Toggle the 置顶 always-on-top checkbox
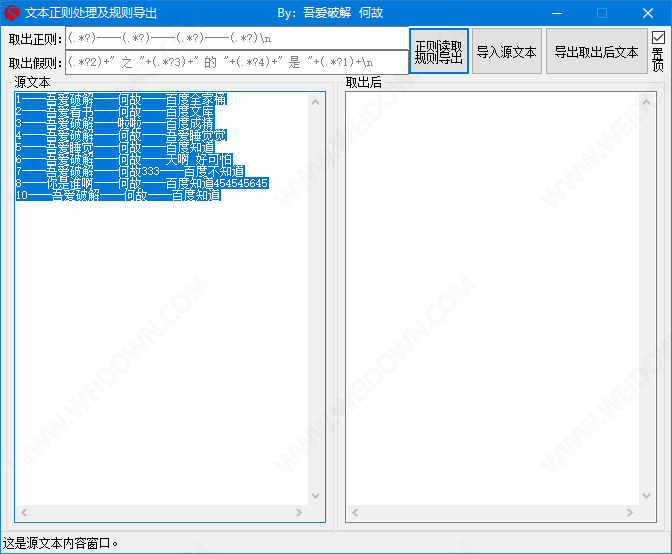This screenshot has height=554, width=672. [x=658, y=38]
